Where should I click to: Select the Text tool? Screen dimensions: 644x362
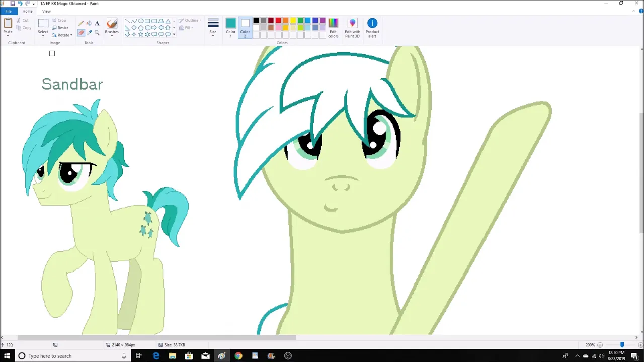(97, 23)
